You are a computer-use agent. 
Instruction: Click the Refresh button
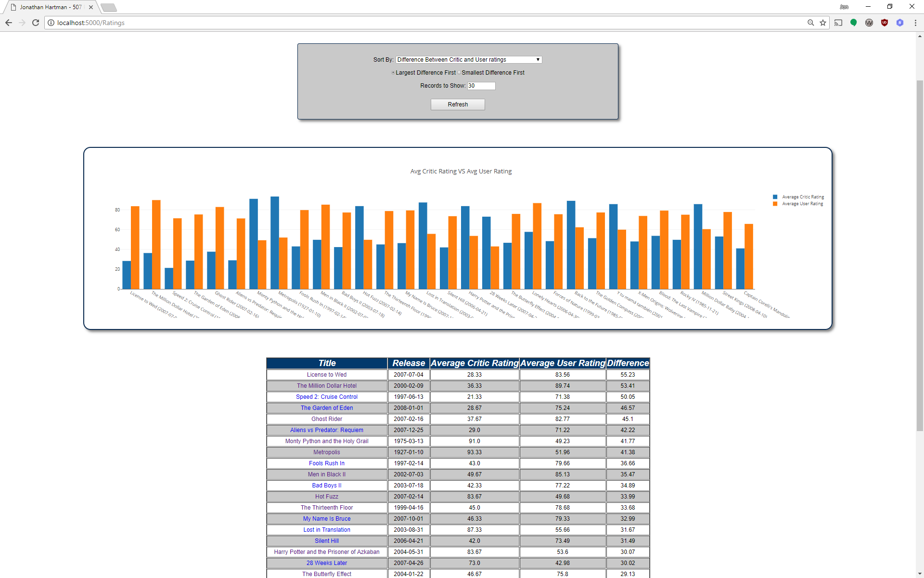click(x=458, y=105)
